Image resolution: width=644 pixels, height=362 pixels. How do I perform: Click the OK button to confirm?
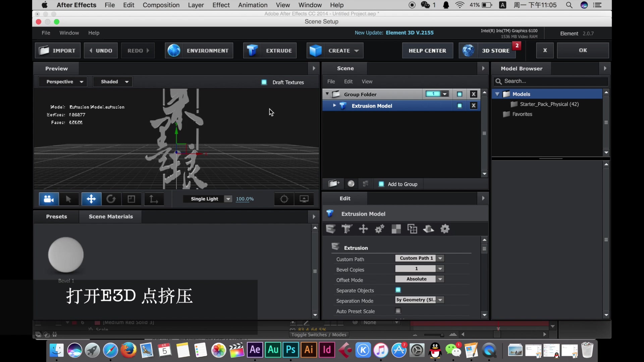[583, 50]
